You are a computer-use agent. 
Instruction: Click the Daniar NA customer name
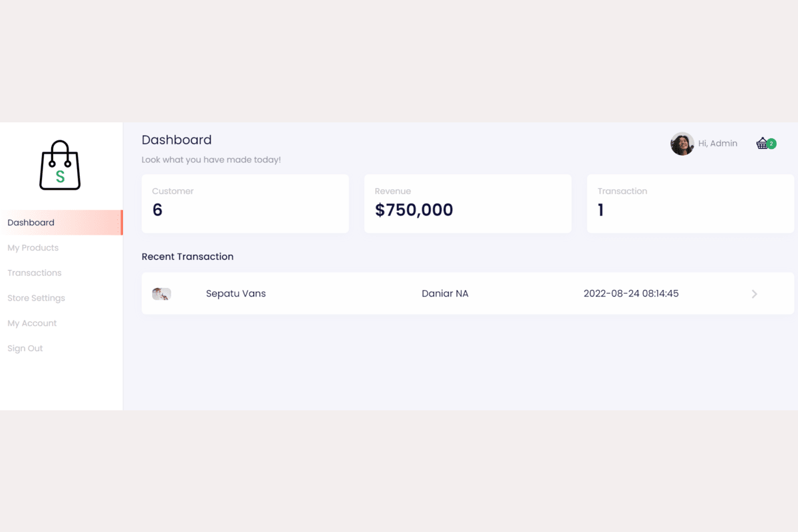point(445,294)
